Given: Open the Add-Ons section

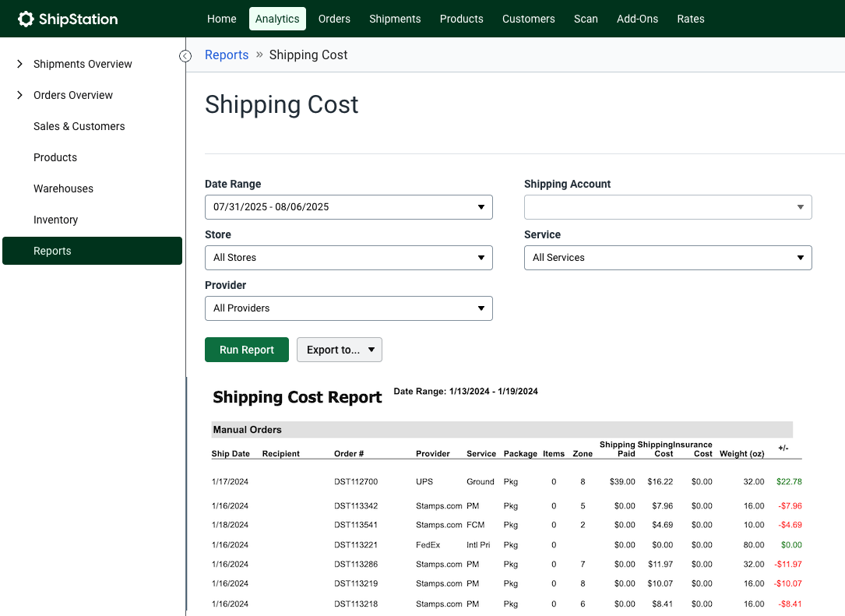Looking at the screenshot, I should click(x=637, y=19).
